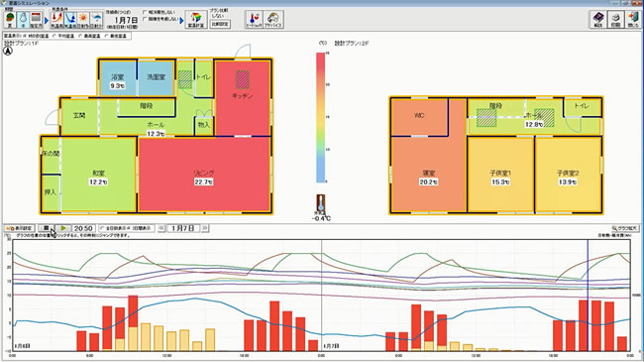The image size is (644, 362).
Task: Enable the first checkbox beside the date
Action: tap(145, 12)
